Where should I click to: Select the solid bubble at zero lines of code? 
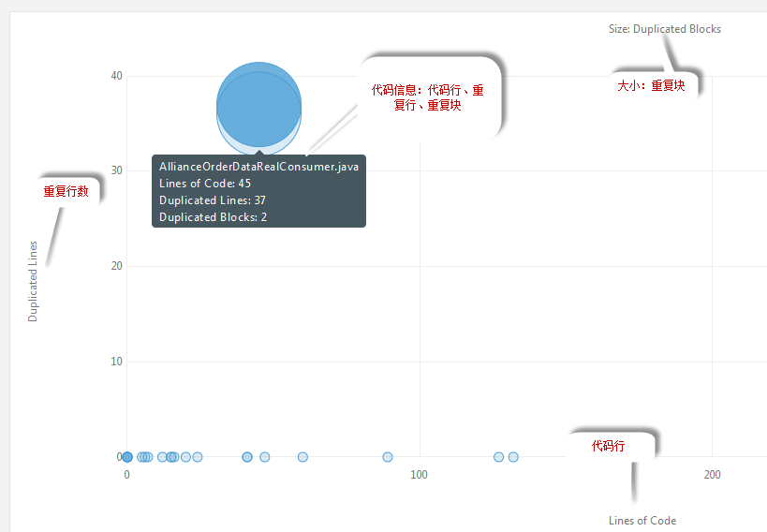(x=127, y=457)
